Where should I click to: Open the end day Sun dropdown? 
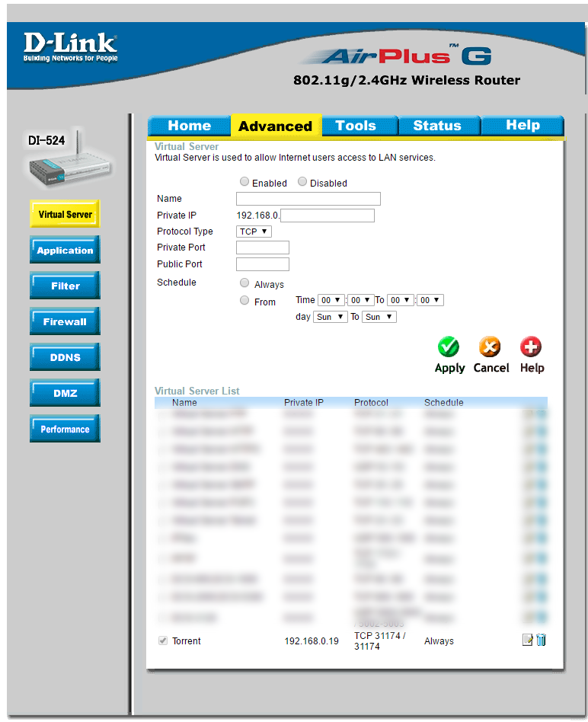[x=379, y=317]
